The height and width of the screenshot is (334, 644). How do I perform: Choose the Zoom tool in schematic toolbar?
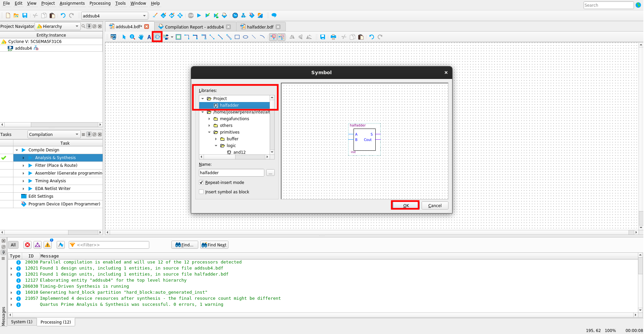(x=132, y=37)
